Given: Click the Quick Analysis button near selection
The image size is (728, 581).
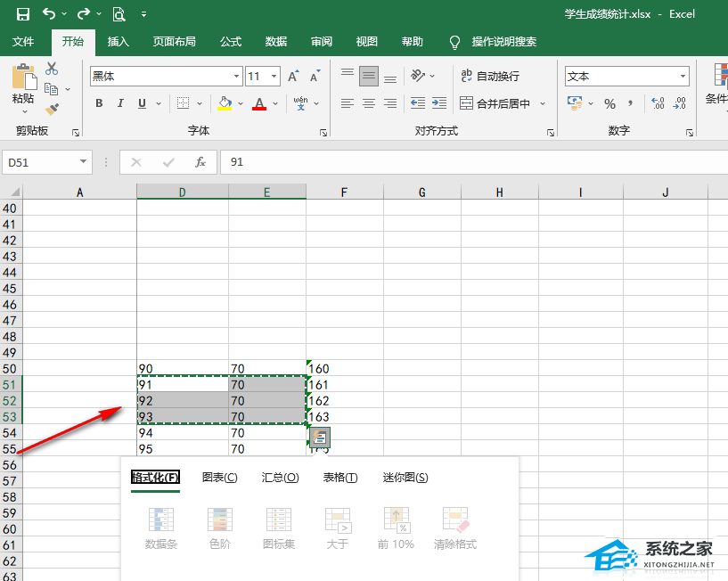Looking at the screenshot, I should pos(320,437).
